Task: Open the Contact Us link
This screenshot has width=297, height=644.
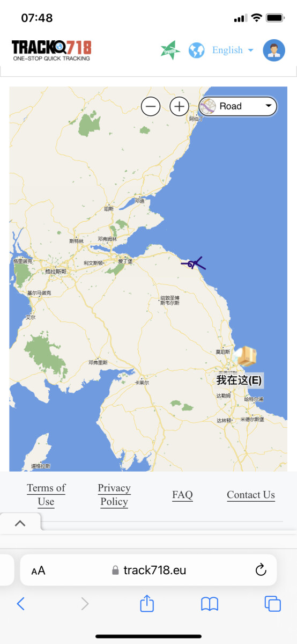Action: click(251, 495)
